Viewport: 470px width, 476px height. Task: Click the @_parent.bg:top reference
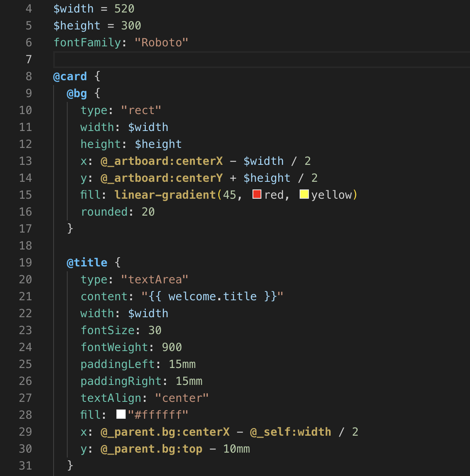click(x=151, y=449)
